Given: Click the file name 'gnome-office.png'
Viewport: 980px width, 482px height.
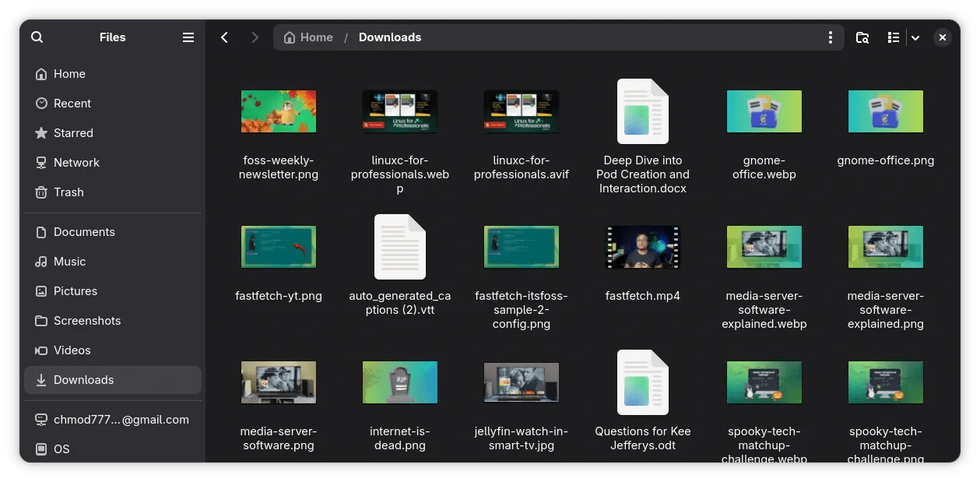Looking at the screenshot, I should coord(886,160).
